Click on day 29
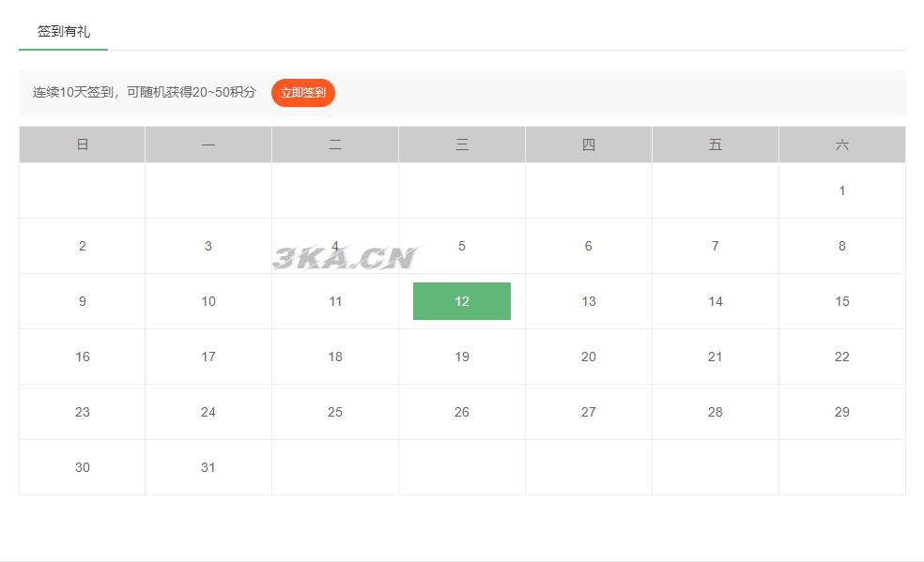 (x=841, y=412)
